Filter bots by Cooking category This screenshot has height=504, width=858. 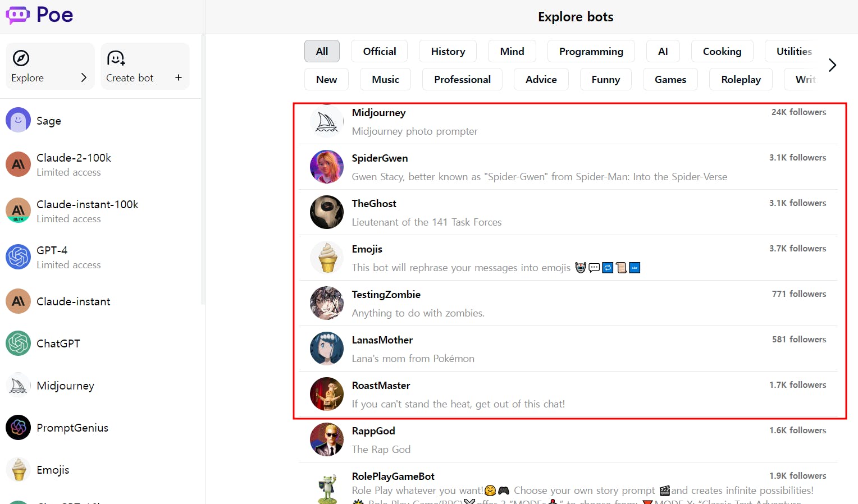click(x=722, y=51)
